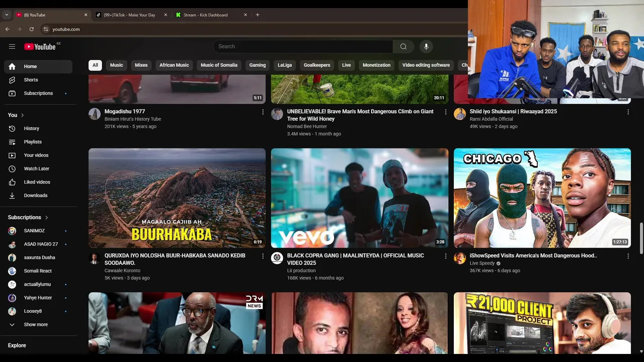Image resolution: width=644 pixels, height=362 pixels.
Task: Open options menu for Buurhakaba video
Action: click(x=263, y=256)
